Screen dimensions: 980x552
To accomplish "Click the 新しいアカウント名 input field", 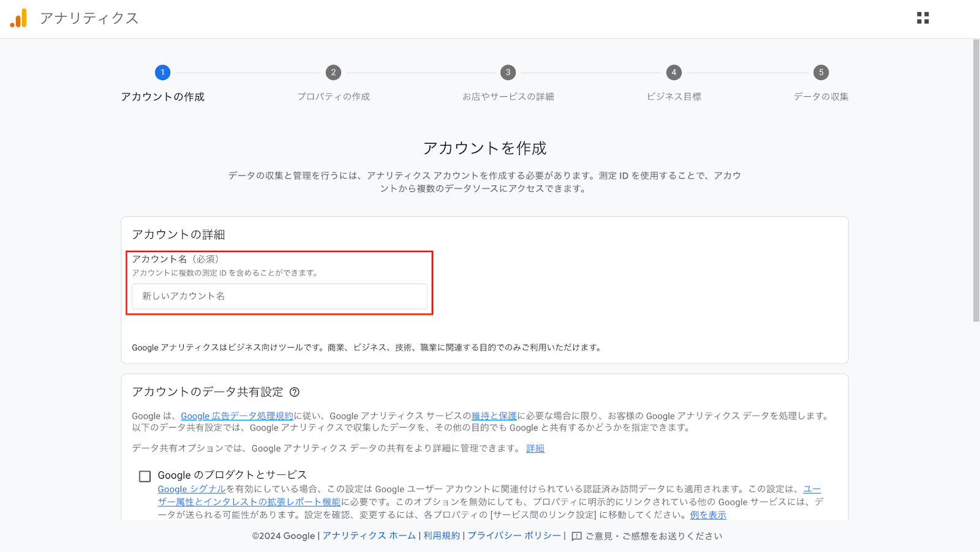I will pyautogui.click(x=279, y=296).
